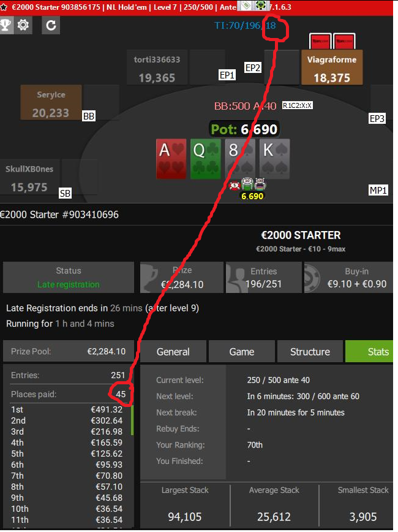Click Viagraforme's face-down hole cards
This screenshot has height=532, width=398.
point(332,42)
